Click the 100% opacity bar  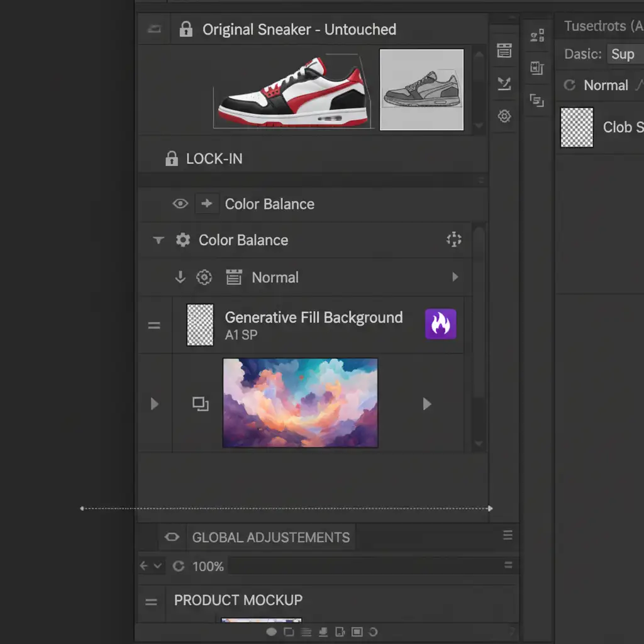365,566
